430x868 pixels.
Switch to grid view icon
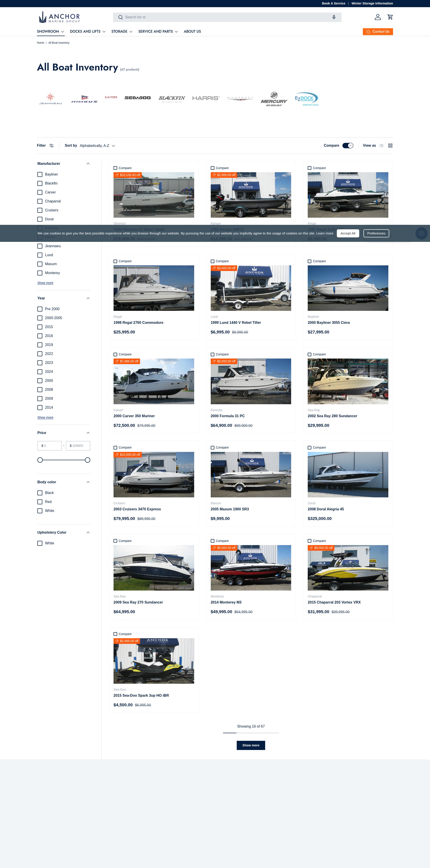390,146
